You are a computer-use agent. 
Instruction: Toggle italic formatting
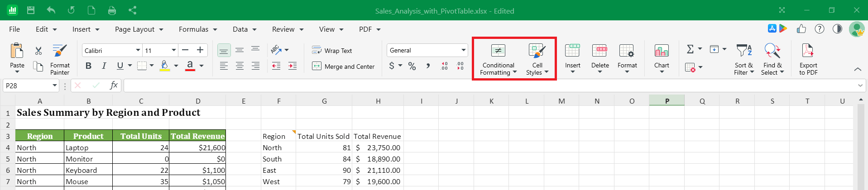coord(104,66)
